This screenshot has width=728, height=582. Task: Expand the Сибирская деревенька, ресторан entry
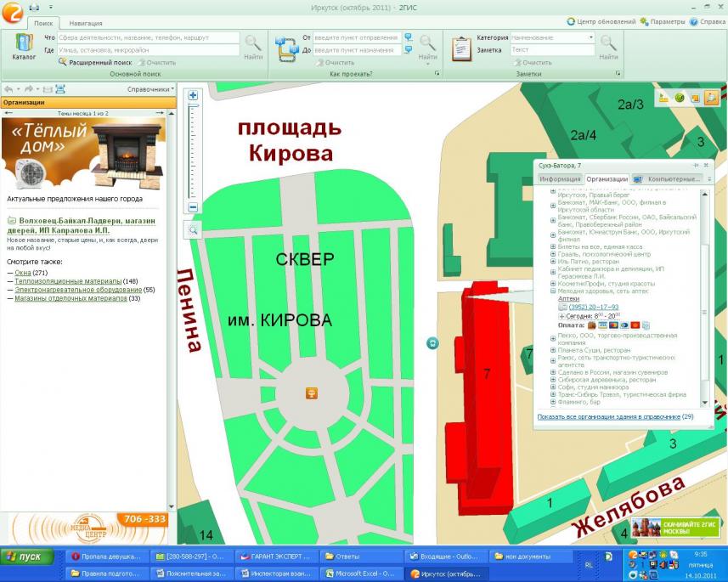[553, 380]
